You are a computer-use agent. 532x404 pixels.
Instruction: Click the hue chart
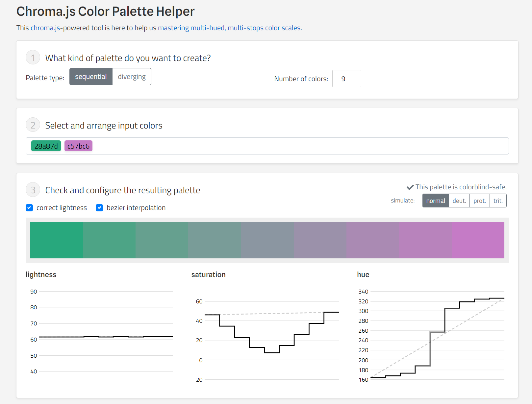point(437,335)
